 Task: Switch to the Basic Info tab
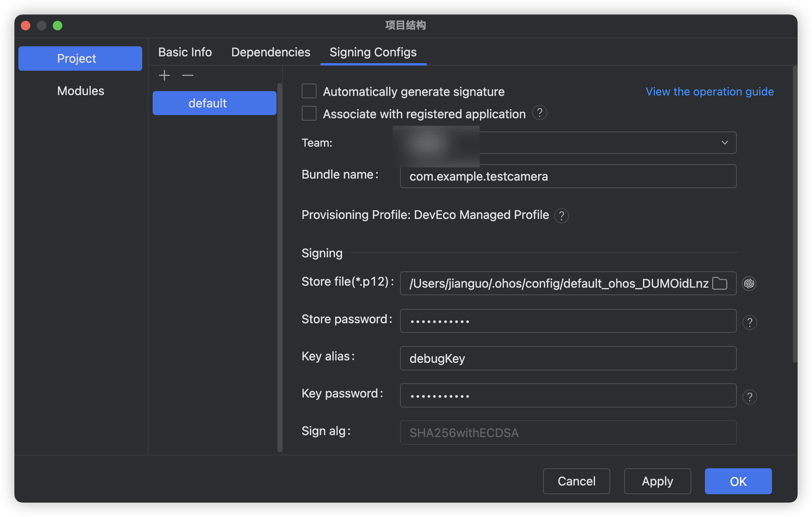tap(185, 52)
